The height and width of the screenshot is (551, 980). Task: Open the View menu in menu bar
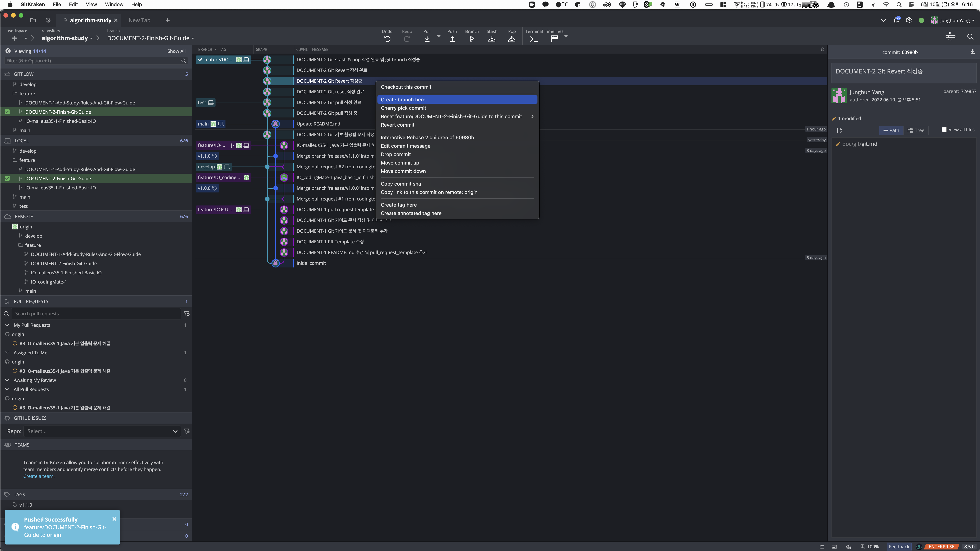click(x=91, y=5)
